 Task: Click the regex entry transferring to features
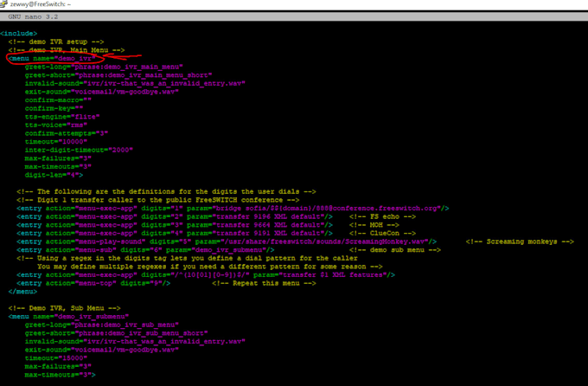pos(206,275)
